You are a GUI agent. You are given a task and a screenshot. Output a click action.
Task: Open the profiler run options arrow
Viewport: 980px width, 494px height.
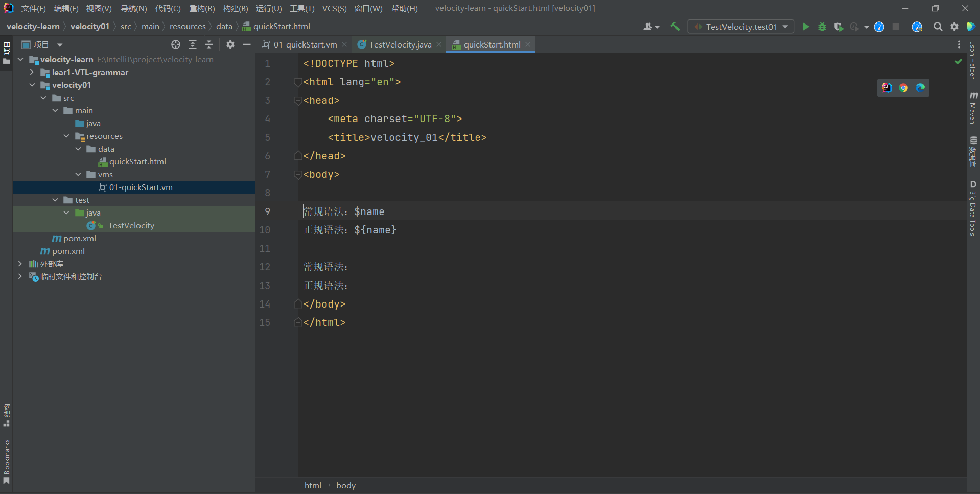coord(866,27)
